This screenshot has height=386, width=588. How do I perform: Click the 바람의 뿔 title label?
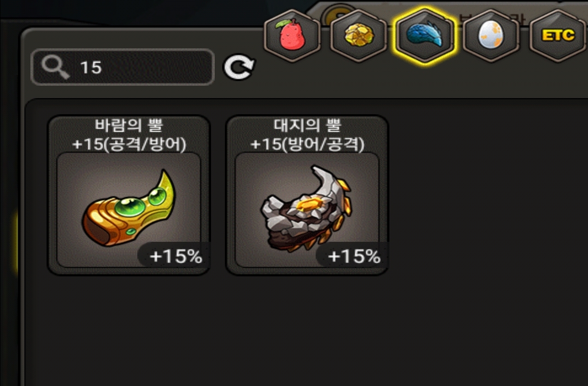click(129, 125)
